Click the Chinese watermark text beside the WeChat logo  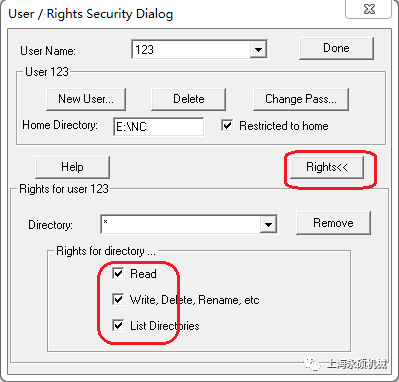click(x=357, y=364)
